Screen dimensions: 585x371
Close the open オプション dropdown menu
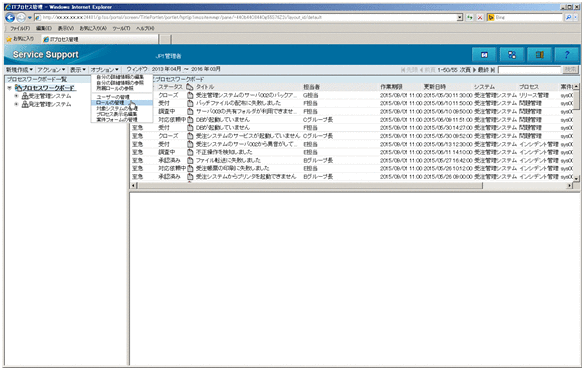click(104, 70)
